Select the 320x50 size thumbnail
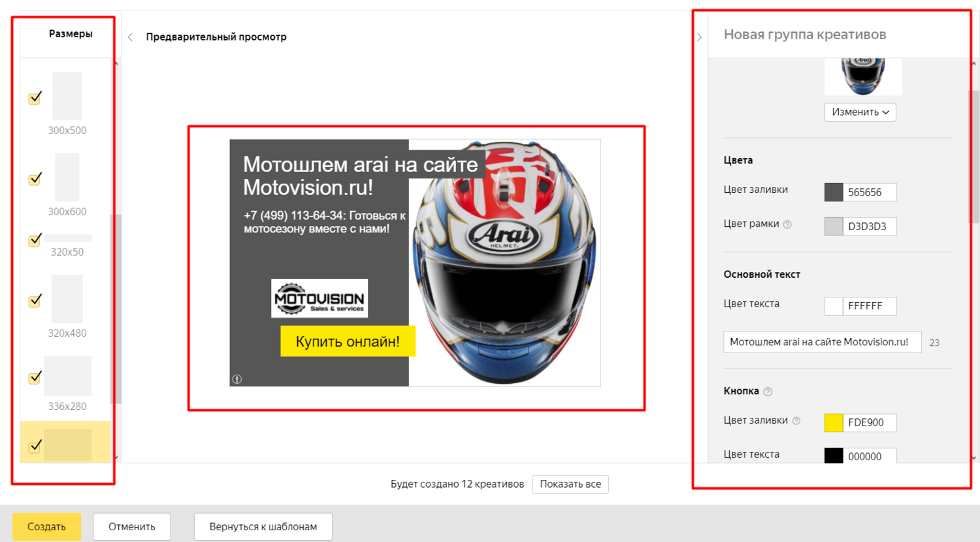This screenshot has height=542, width=980. (x=68, y=238)
